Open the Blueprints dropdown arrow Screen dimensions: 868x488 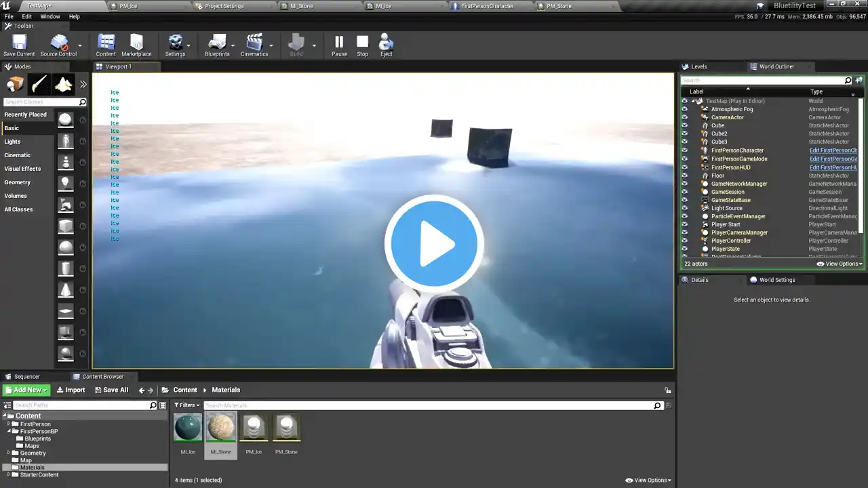[233, 46]
